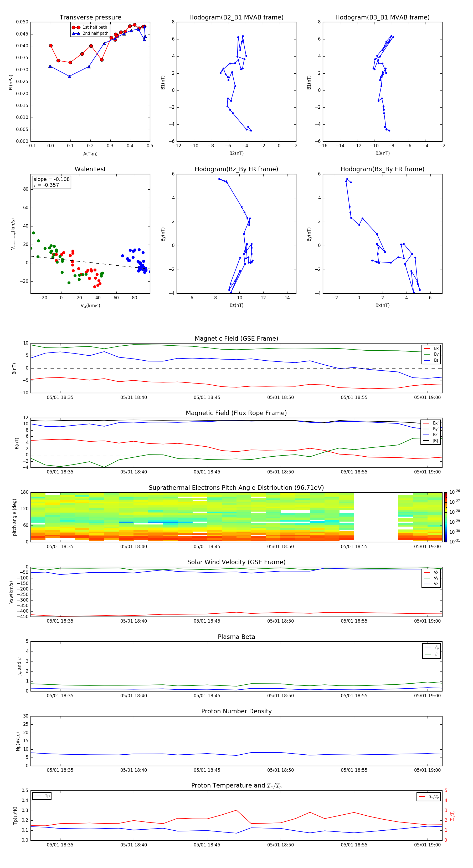The image size is (473, 868).
Task: Click the 'Bz(nT)' x-axis label
Action: coord(236,305)
